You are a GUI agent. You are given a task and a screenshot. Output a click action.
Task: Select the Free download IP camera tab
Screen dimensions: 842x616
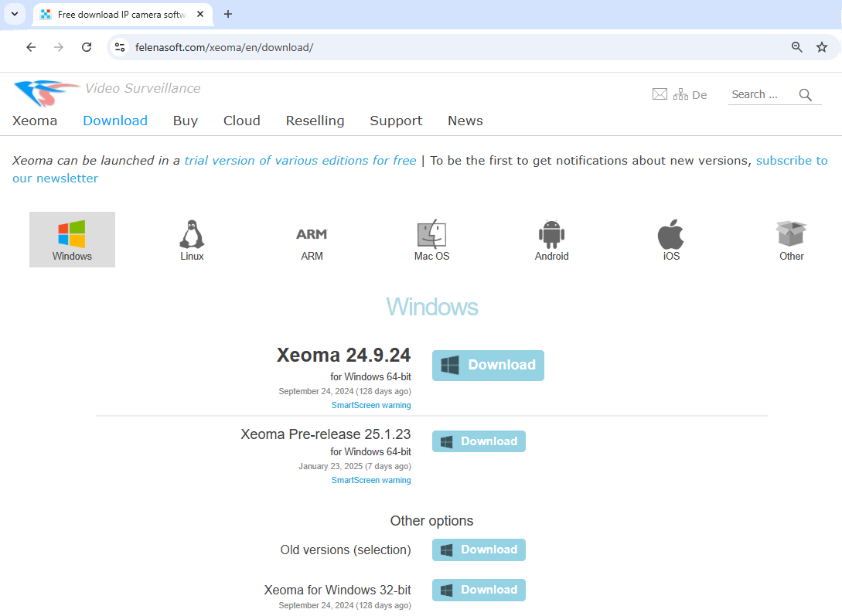click(x=122, y=15)
